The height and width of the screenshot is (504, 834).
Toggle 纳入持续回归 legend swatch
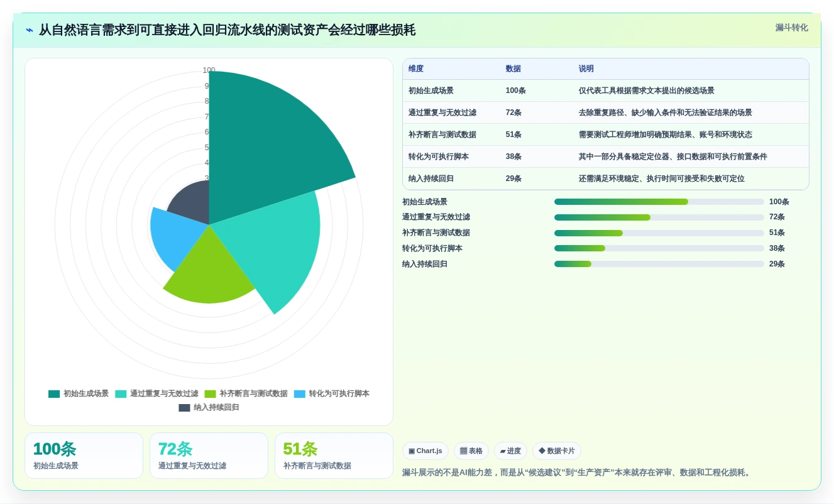tap(184, 408)
